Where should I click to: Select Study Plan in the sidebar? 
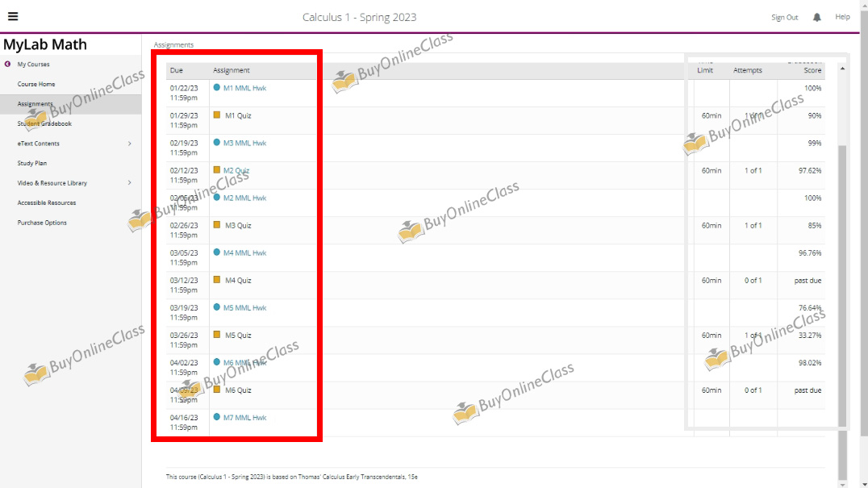(x=31, y=163)
